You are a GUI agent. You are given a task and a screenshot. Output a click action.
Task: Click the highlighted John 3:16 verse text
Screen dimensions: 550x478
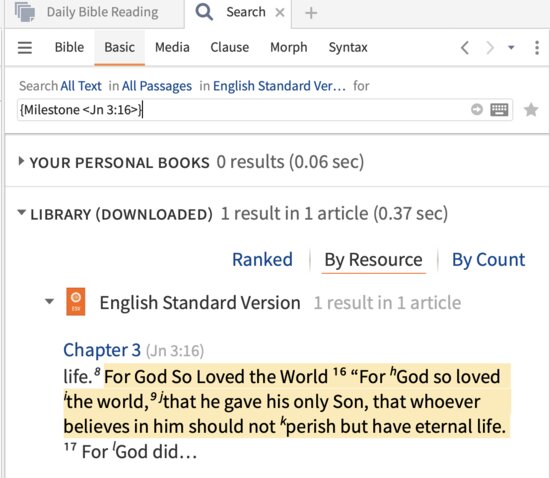286,401
